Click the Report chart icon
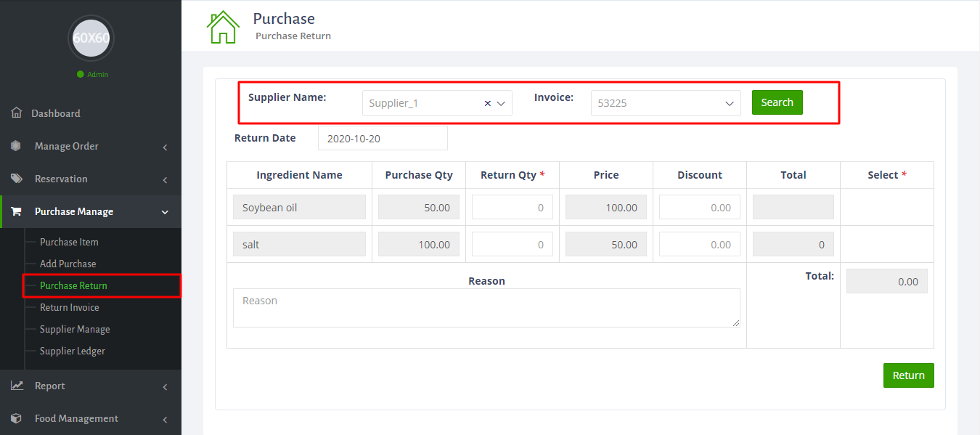This screenshot has height=435, width=980. 16,386
